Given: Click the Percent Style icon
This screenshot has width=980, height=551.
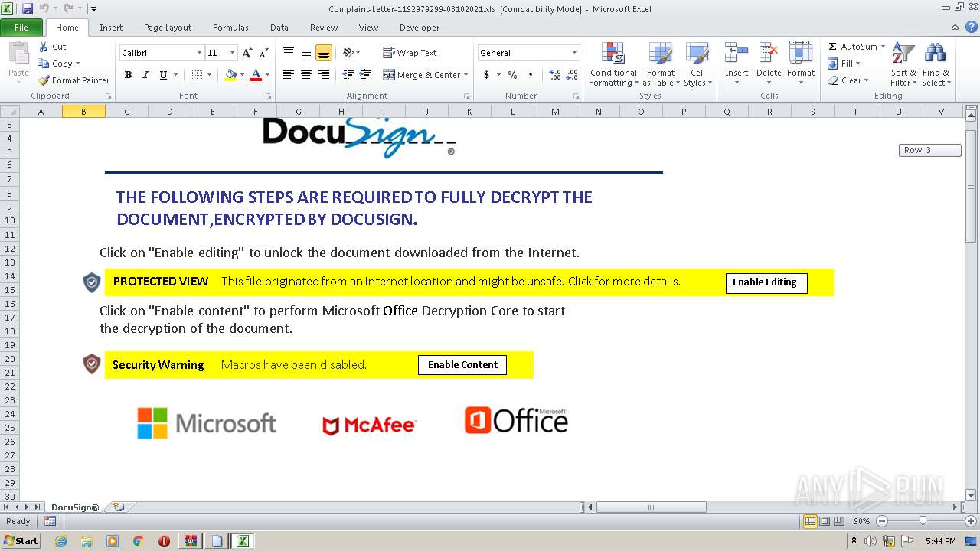Looking at the screenshot, I should point(512,75).
